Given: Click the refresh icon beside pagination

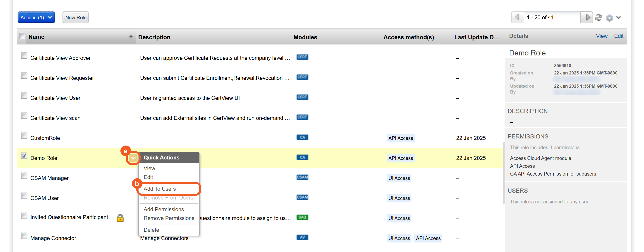Looking at the screenshot, I should (x=598, y=18).
